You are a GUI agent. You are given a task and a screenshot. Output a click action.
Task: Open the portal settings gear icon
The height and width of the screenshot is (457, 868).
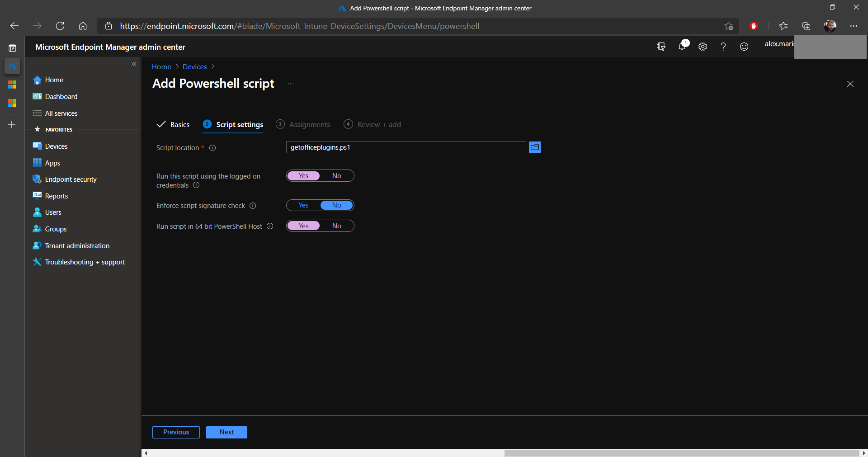point(703,47)
